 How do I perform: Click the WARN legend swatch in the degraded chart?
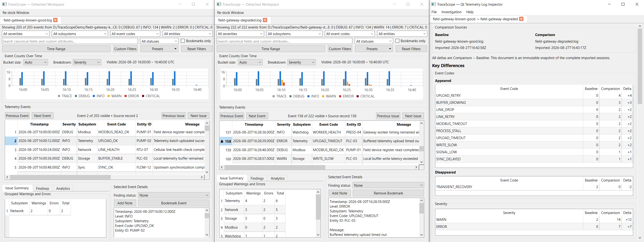pos(323,97)
